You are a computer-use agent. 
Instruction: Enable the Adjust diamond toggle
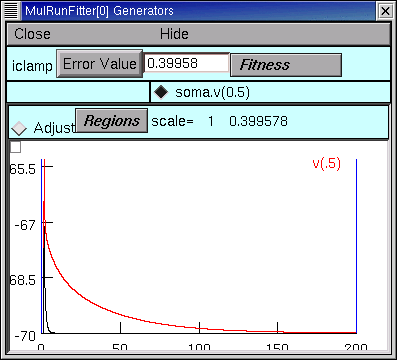[19, 128]
